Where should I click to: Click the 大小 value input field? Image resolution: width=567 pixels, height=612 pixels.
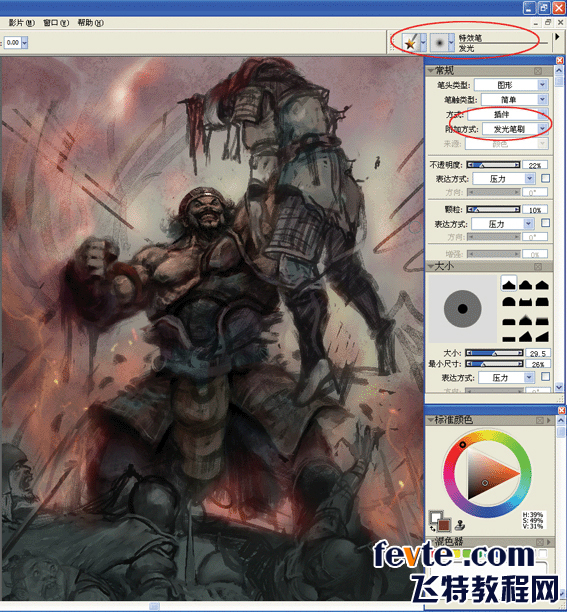click(x=538, y=353)
